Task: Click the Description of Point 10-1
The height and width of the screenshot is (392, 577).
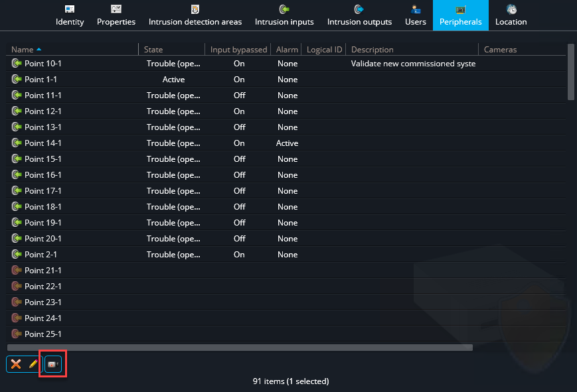Action: (413, 64)
